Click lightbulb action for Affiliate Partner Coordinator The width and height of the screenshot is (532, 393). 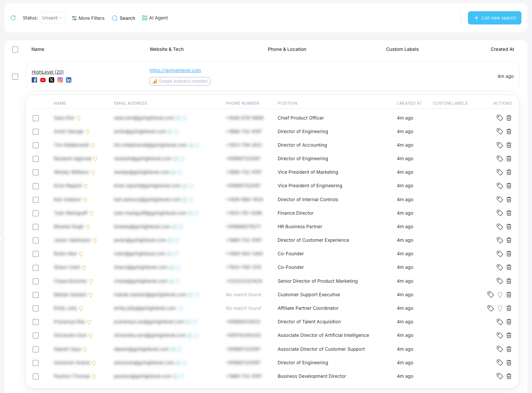[x=500, y=308]
